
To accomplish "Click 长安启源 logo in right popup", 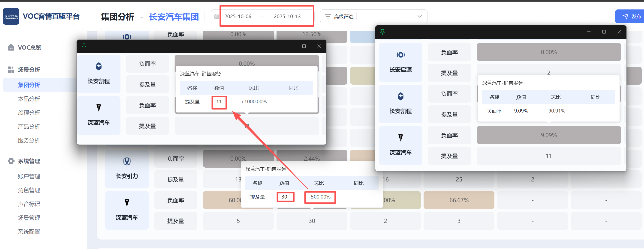I will 400,55.
